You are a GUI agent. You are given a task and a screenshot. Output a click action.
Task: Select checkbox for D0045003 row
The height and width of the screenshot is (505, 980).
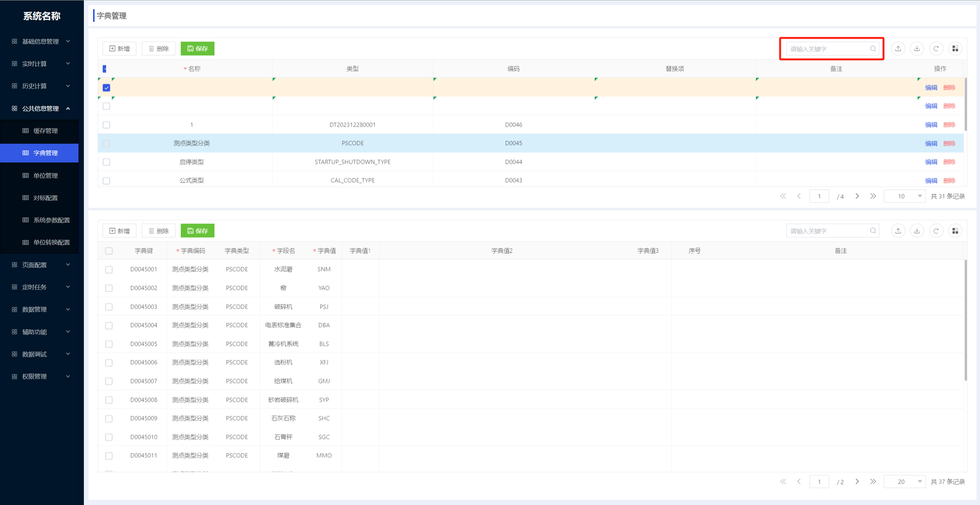(109, 307)
